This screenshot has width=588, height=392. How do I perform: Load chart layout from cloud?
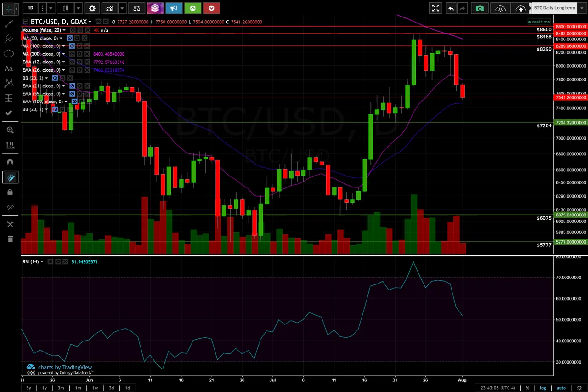pyautogui.click(x=501, y=8)
